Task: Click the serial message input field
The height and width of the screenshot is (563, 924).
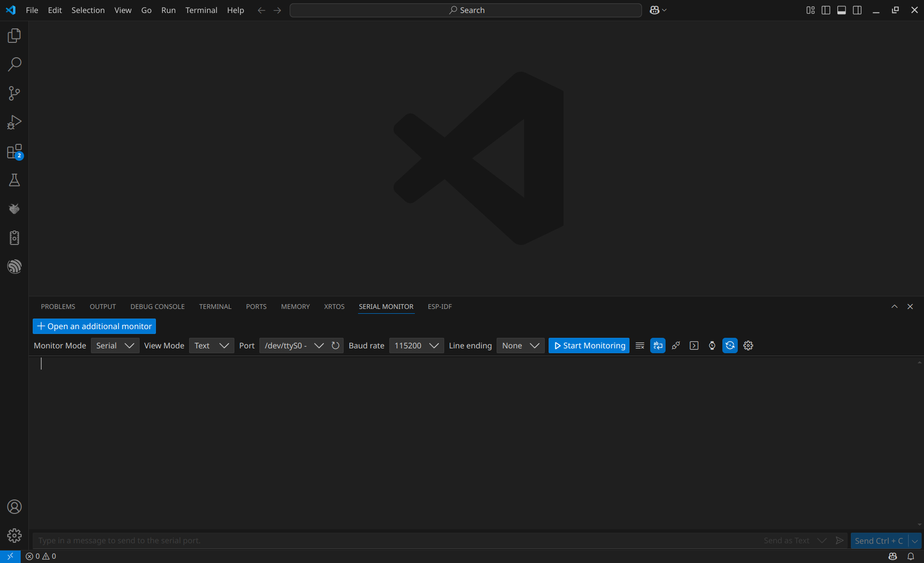Action: pos(395,540)
